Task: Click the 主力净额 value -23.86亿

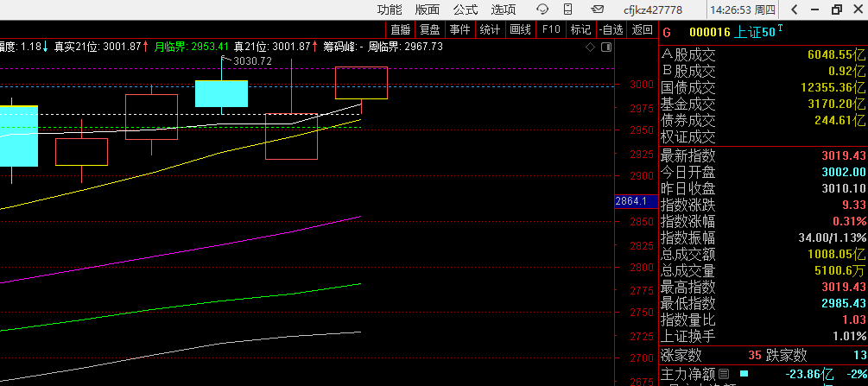Action: click(x=809, y=374)
